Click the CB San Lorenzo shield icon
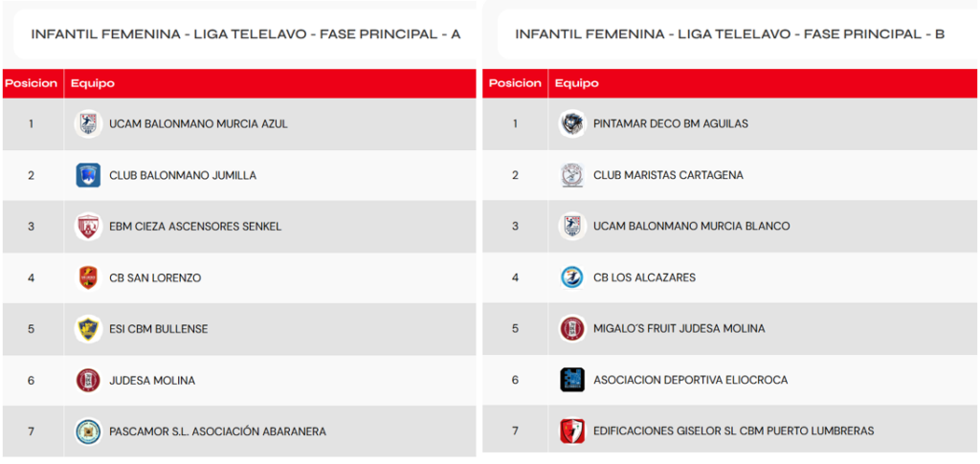The image size is (980, 464). point(88,277)
